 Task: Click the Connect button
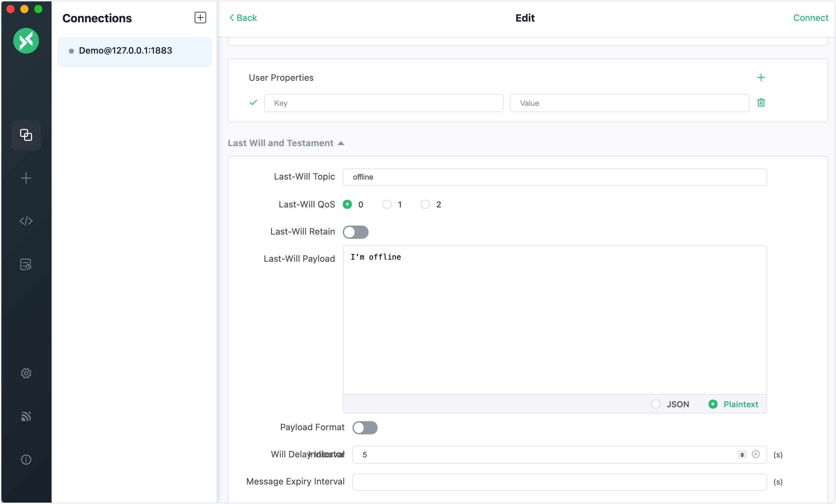pyautogui.click(x=811, y=18)
